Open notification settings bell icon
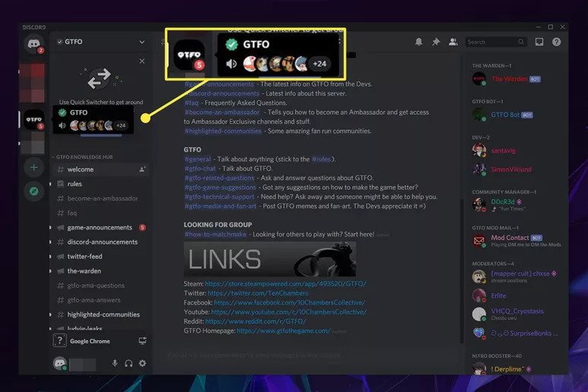Screen dimensions: 588x392 coord(419,42)
